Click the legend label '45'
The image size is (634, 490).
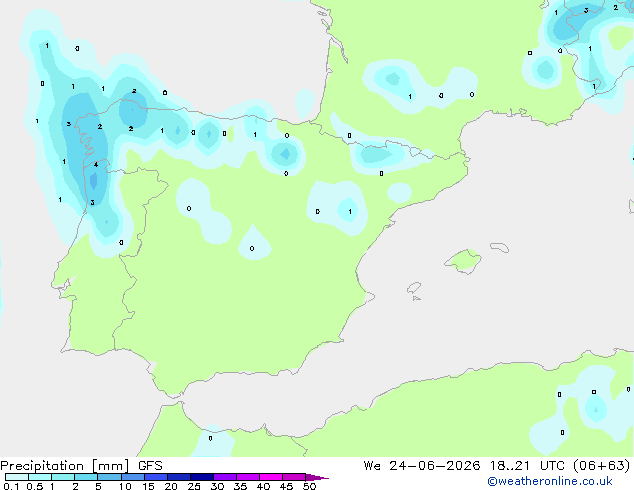coord(287,486)
